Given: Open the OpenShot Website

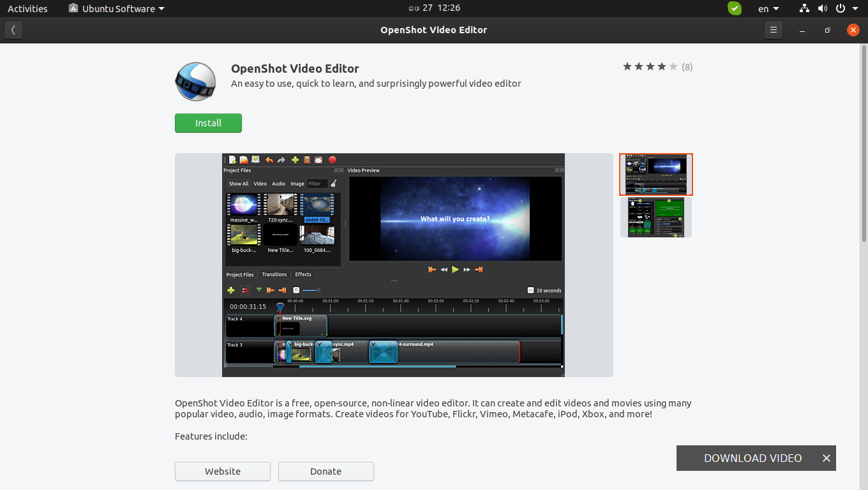Looking at the screenshot, I should click(222, 471).
